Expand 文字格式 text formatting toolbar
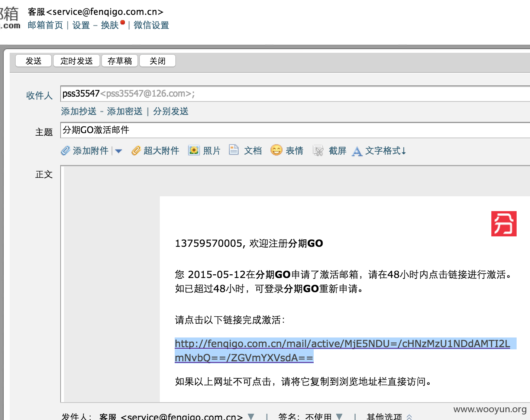The image size is (530, 420). pyautogui.click(x=385, y=151)
